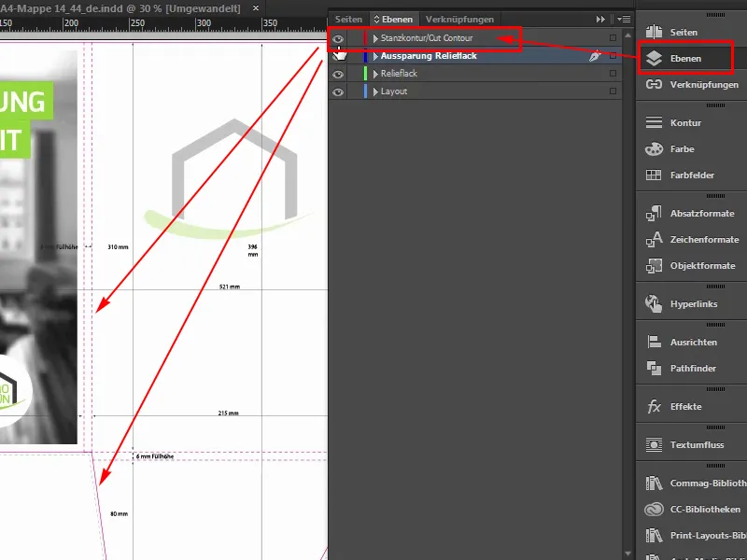
Task: Open the Ebenen panel icon in dock
Action: 654,58
